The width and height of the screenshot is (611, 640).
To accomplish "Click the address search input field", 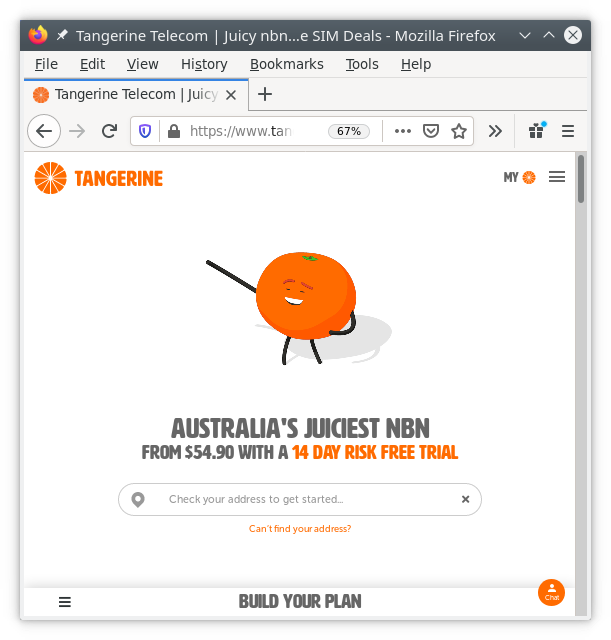I will click(x=300, y=499).
